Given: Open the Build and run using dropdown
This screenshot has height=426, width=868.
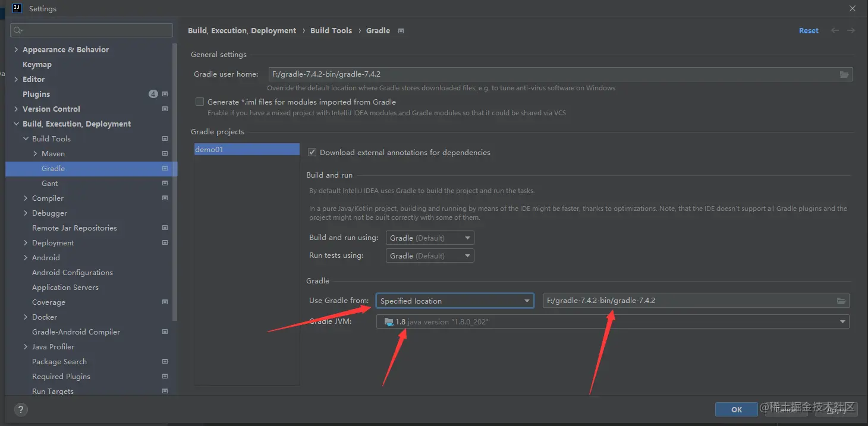Looking at the screenshot, I should pos(430,238).
